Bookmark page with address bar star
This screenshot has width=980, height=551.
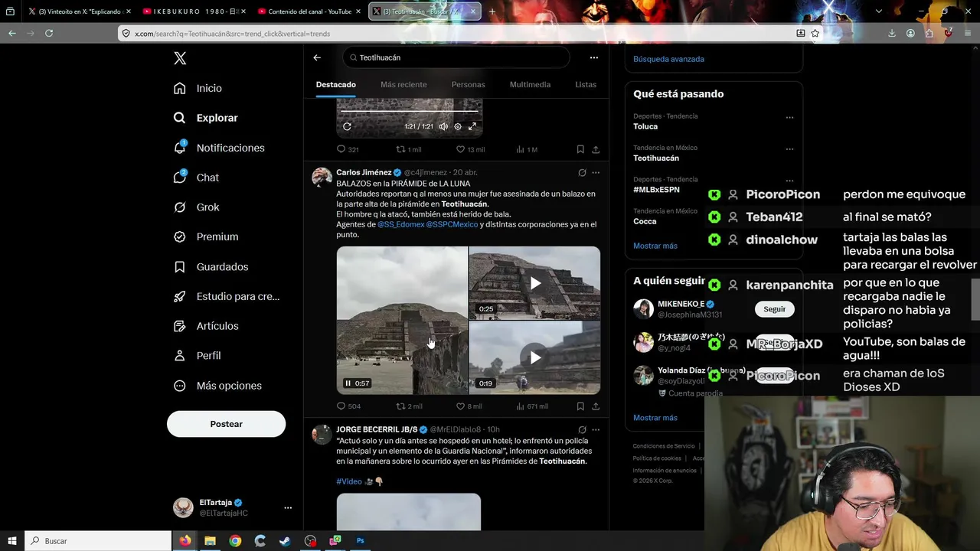tap(815, 33)
